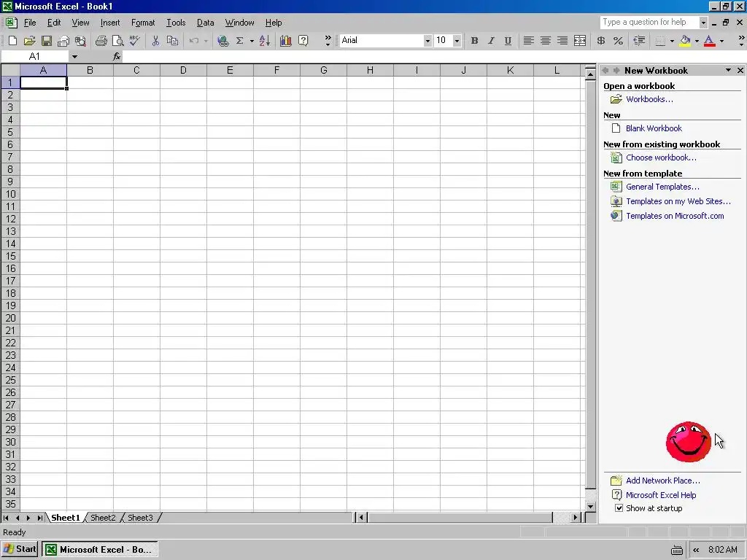Apply Percent style icon
This screenshot has height=560, width=747.
tap(619, 41)
